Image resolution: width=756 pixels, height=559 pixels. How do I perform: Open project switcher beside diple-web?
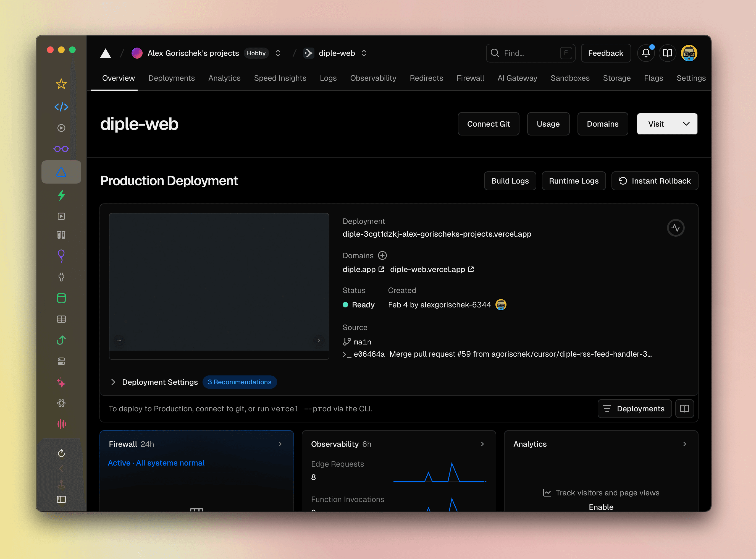[364, 53]
